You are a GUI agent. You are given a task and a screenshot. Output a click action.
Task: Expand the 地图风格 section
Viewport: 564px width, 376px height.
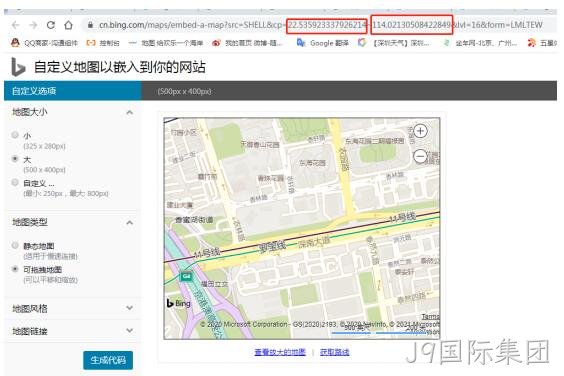pos(129,308)
